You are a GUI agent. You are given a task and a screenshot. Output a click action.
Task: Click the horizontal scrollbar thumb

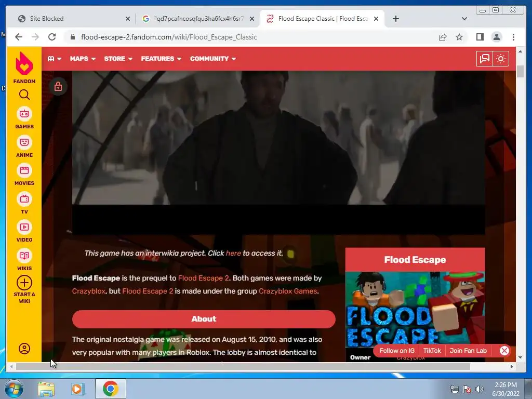pyautogui.click(x=243, y=366)
